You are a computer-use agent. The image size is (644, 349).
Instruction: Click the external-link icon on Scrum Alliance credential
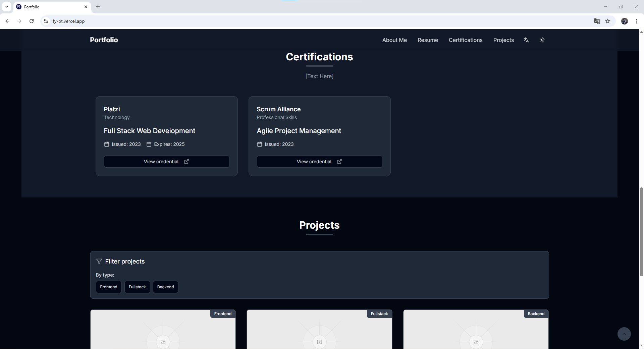[339, 162]
